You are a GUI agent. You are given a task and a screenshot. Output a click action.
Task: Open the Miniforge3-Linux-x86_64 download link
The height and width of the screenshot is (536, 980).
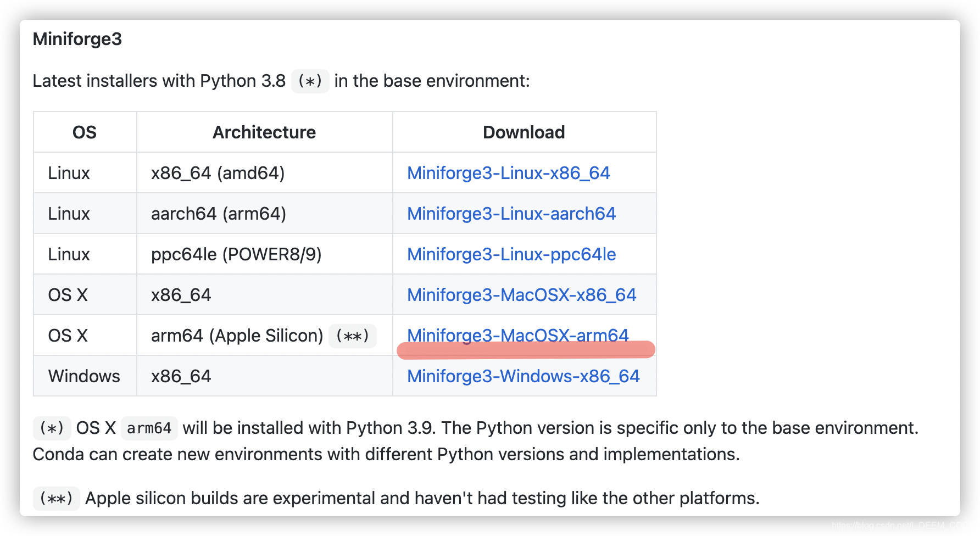click(508, 172)
